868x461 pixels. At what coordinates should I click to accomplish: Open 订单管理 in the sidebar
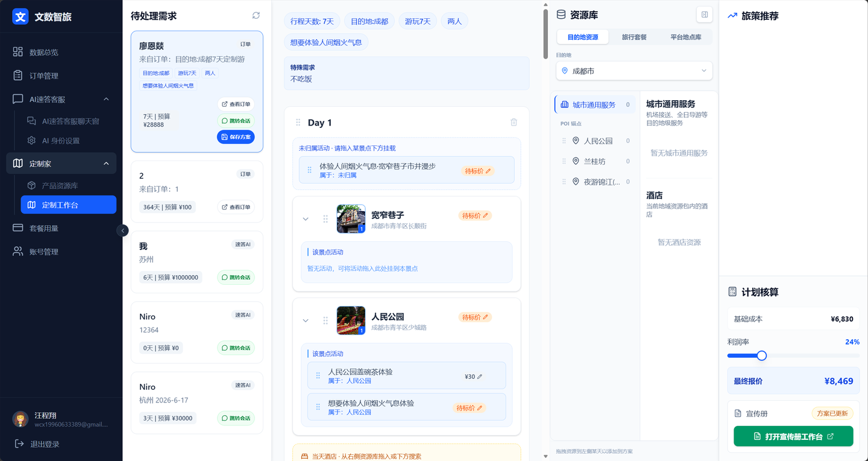[61, 75]
